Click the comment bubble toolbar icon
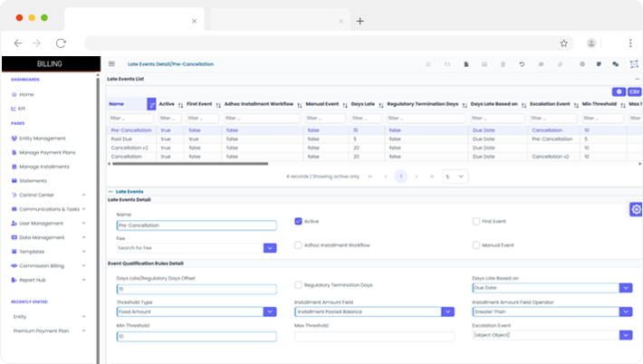Screen dimensions: 643x364 [x=541, y=64]
